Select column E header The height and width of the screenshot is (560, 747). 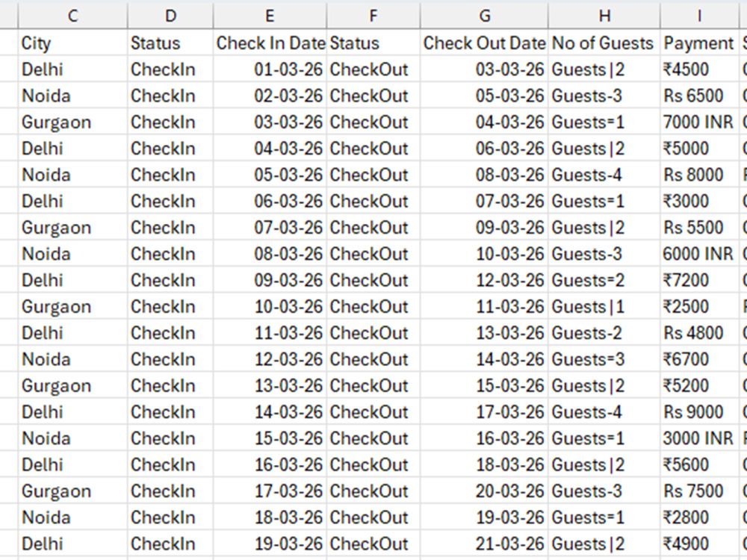click(x=270, y=16)
